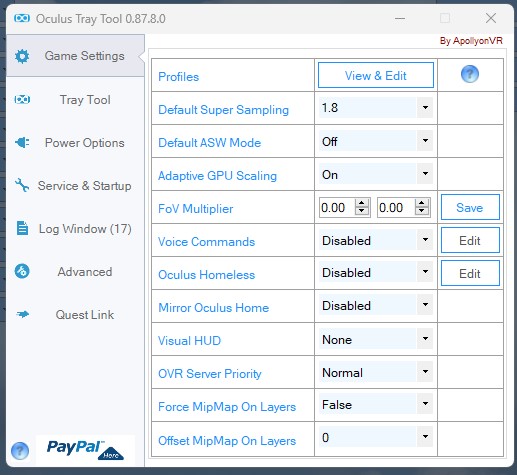
Task: Switch to the Tray Tool tab
Action: click(x=75, y=100)
